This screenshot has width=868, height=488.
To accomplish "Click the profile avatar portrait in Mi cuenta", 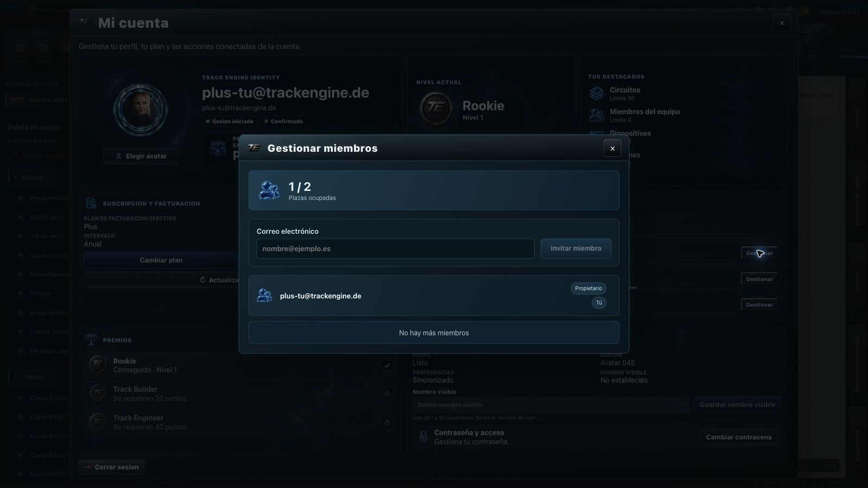I will [141, 110].
